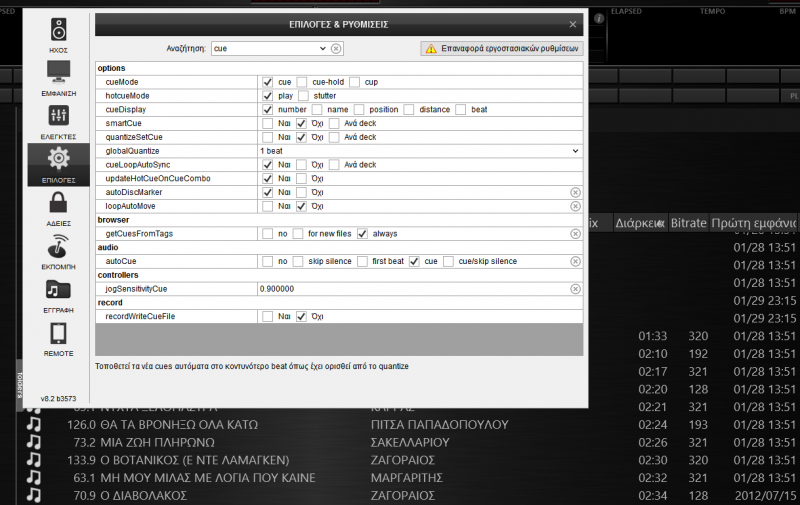
Task: Clear the search field with X icon
Action: [x=336, y=48]
